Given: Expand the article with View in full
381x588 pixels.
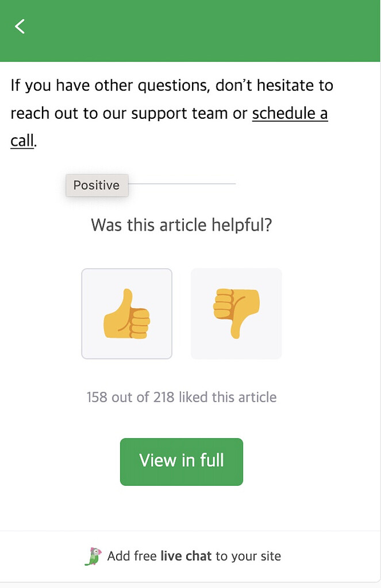Looking at the screenshot, I should (x=181, y=461).
